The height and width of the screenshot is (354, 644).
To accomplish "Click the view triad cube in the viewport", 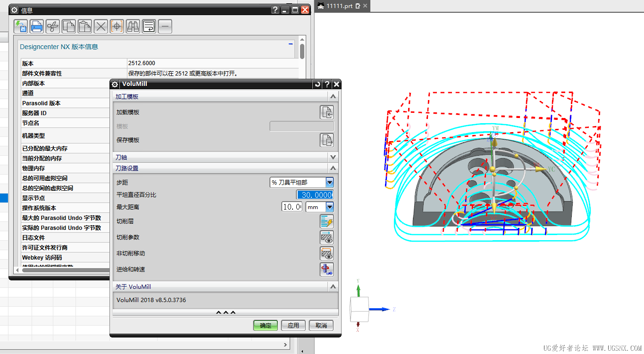I will pyautogui.click(x=359, y=309).
